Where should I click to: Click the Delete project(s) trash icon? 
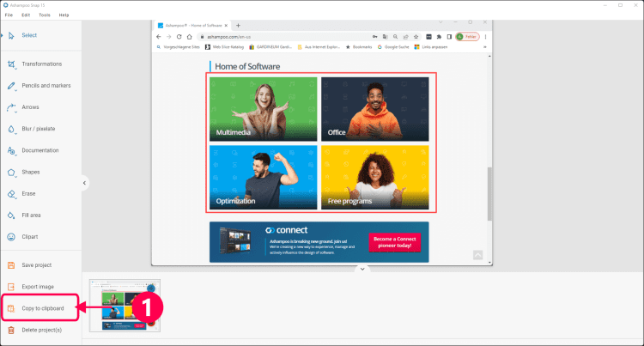pos(11,330)
